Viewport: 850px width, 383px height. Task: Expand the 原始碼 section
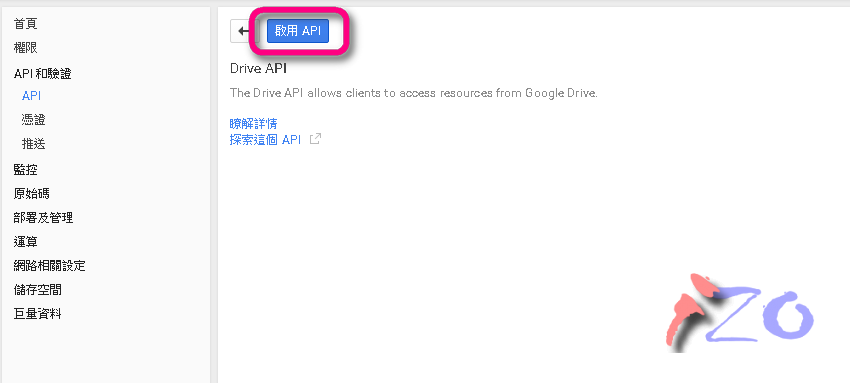(x=31, y=193)
